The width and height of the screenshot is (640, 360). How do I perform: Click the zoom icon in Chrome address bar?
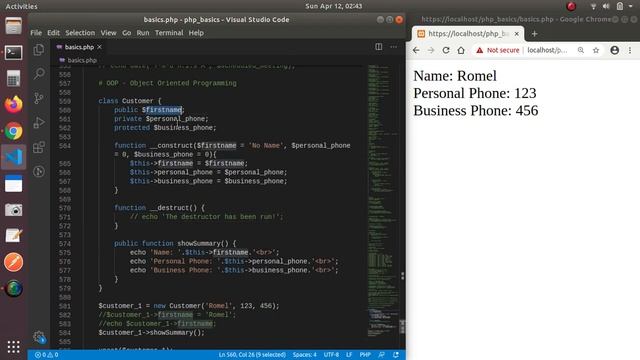[581, 50]
